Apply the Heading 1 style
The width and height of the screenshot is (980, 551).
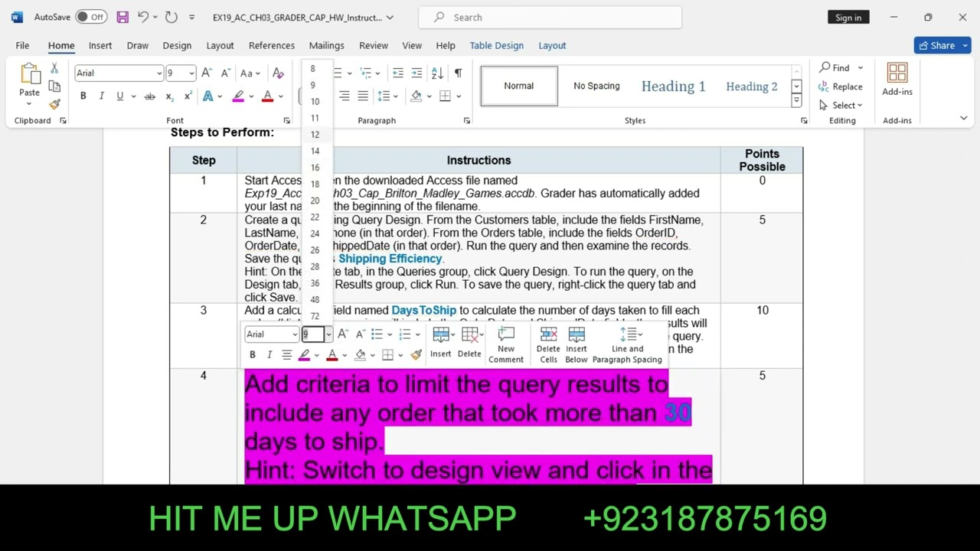[673, 86]
